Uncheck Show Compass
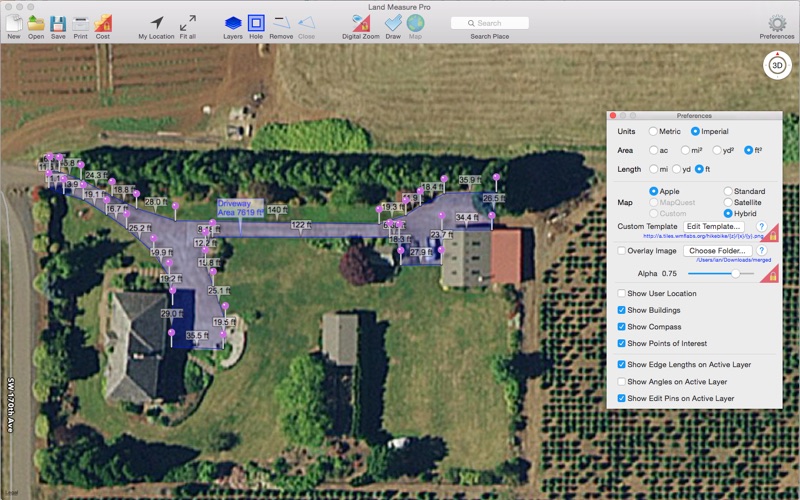This screenshot has width=800, height=500. pos(621,327)
